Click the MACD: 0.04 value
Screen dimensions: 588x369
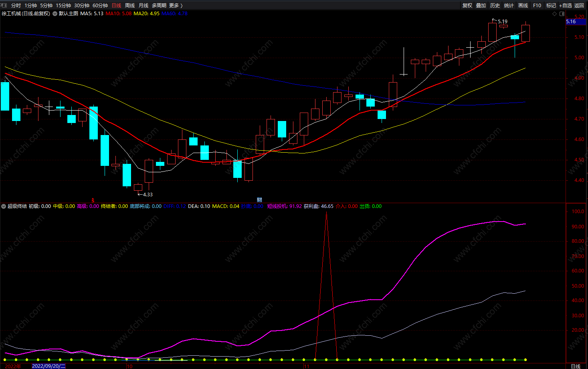click(x=226, y=206)
